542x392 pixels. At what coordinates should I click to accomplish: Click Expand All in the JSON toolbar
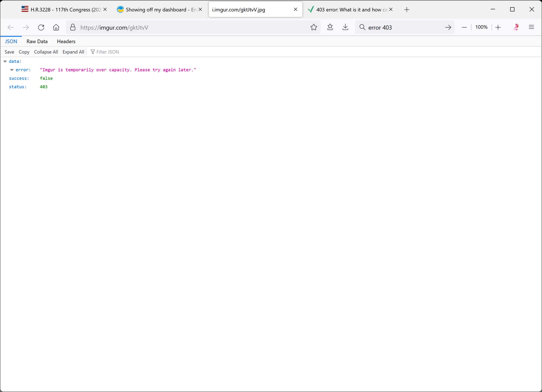pyautogui.click(x=73, y=52)
